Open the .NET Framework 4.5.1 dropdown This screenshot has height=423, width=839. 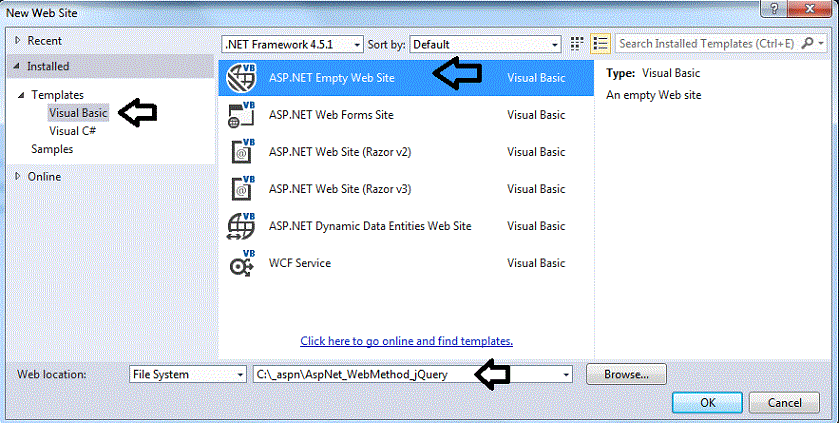click(x=292, y=44)
